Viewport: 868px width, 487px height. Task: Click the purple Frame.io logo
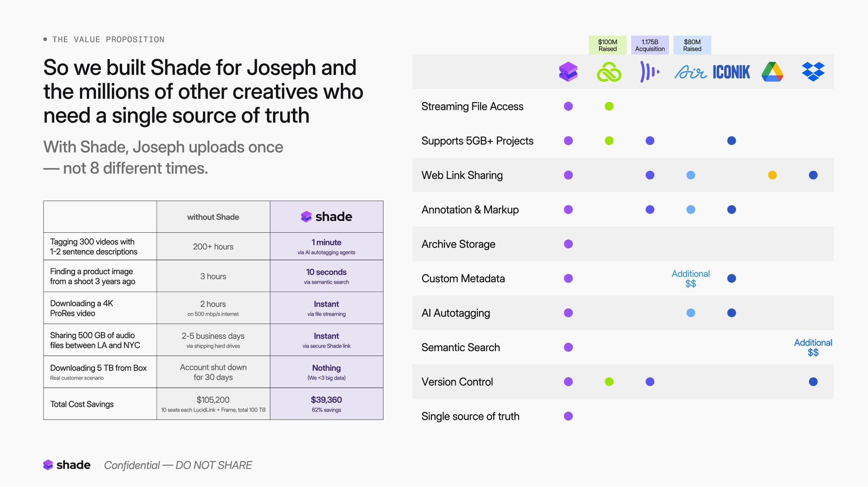650,72
